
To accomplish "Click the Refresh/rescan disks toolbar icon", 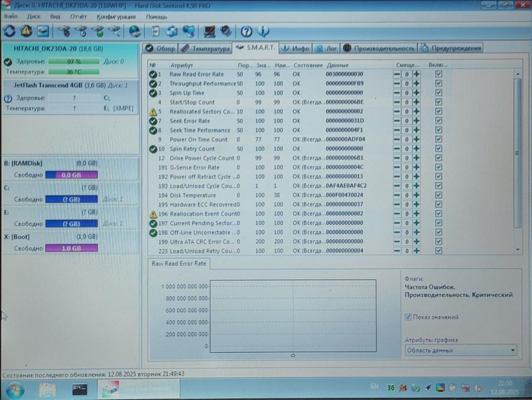I will [9, 31].
